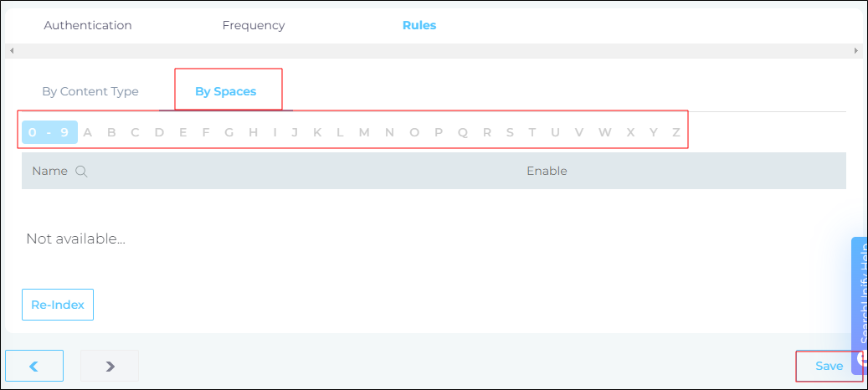Screen dimensions: 868x390
Task: Click the search icon beside Name
Action: point(81,172)
